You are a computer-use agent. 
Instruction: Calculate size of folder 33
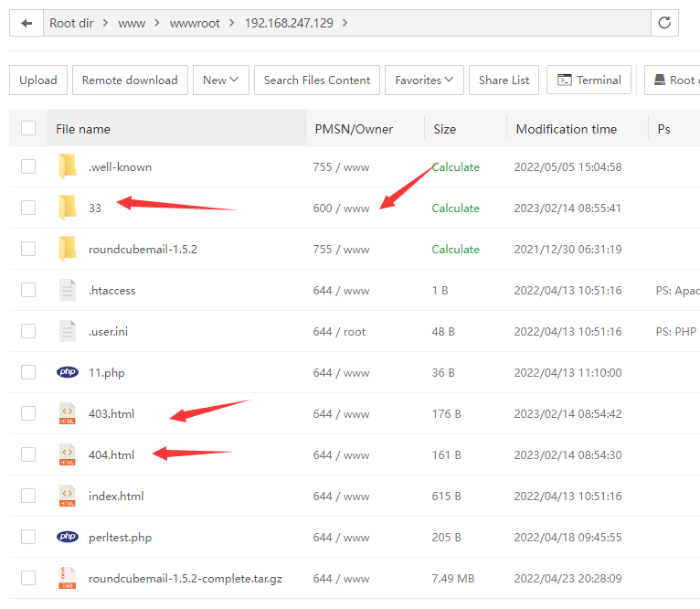coord(455,208)
